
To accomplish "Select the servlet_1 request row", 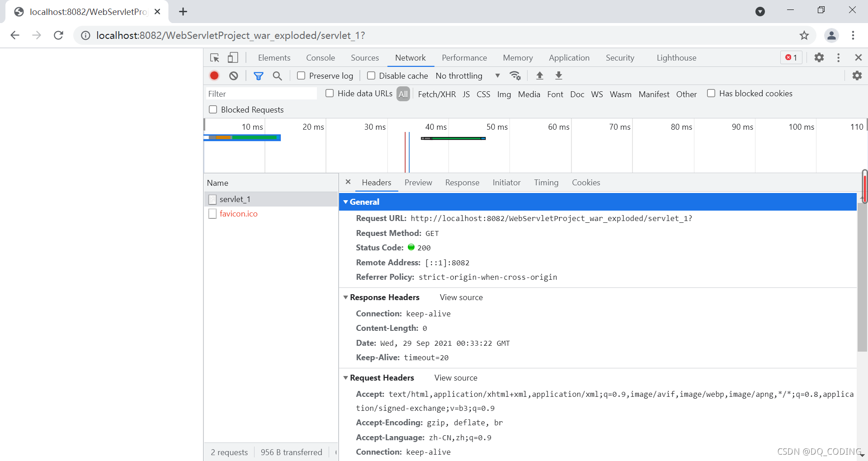I will [271, 199].
